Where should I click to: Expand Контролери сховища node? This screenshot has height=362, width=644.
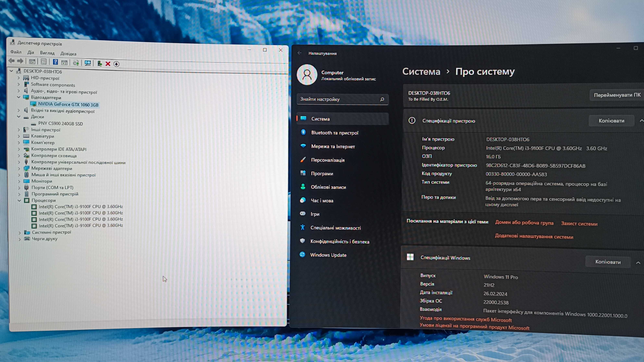coord(19,155)
